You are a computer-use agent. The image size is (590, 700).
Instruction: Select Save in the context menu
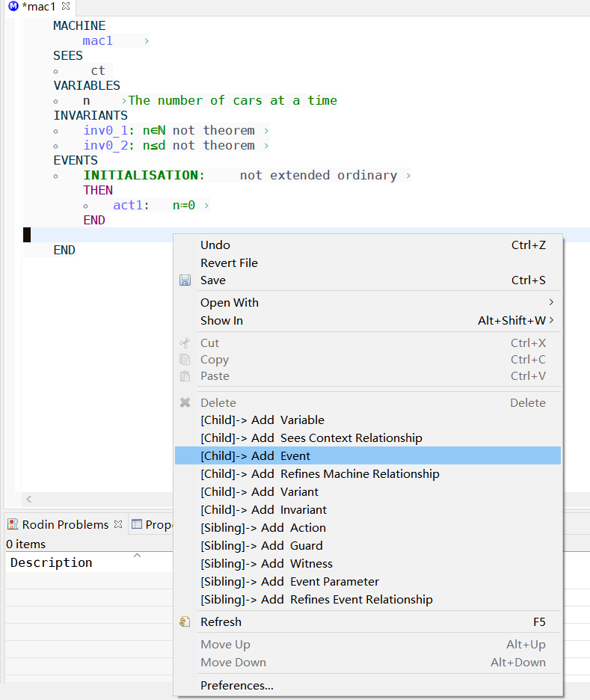368,280
